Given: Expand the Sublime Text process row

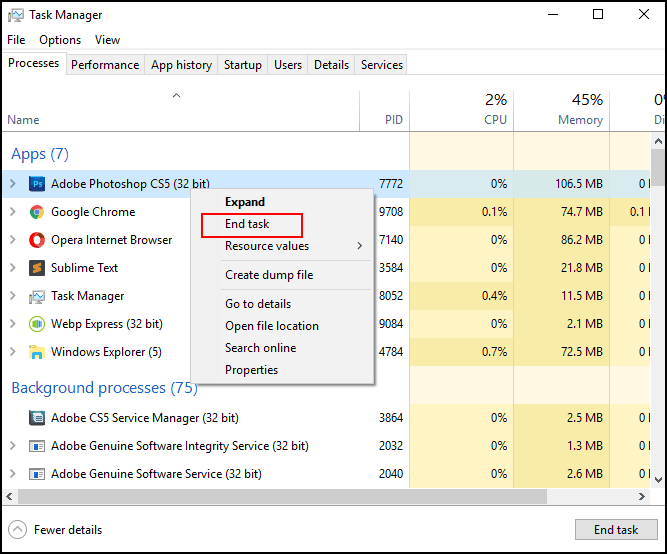Looking at the screenshot, I should [13, 268].
